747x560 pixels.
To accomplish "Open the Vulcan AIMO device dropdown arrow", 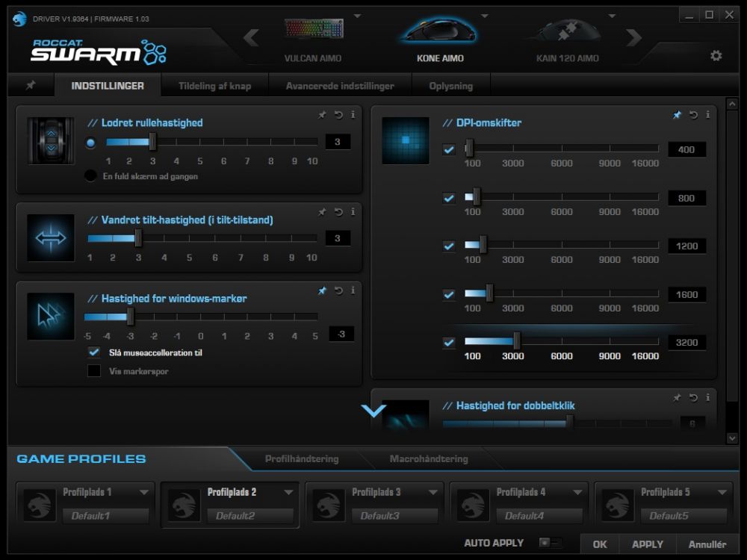I will pos(357,16).
